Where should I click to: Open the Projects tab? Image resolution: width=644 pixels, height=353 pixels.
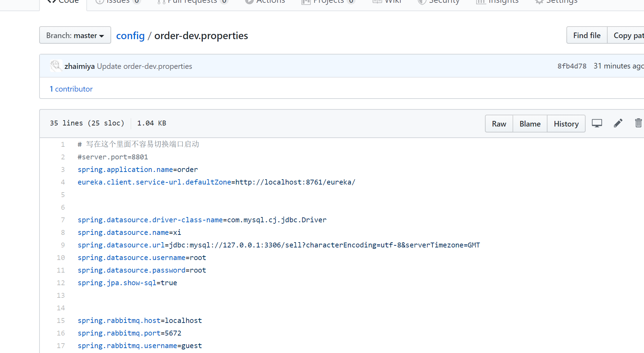(x=328, y=2)
